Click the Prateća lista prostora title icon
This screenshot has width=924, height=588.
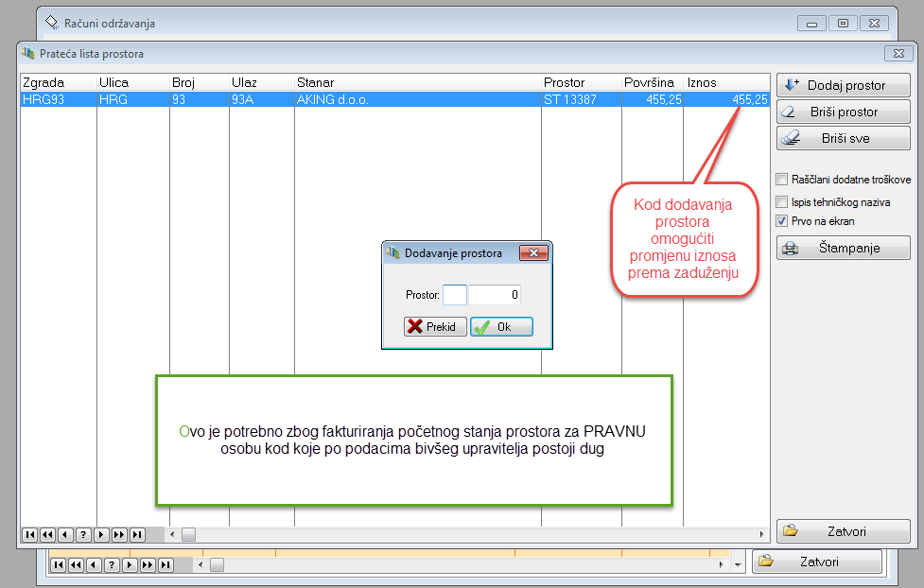click(x=28, y=54)
